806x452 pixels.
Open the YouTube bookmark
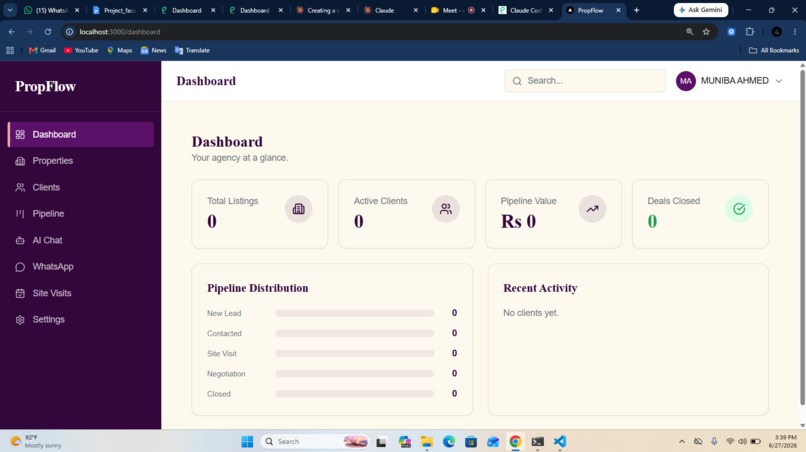(81, 50)
